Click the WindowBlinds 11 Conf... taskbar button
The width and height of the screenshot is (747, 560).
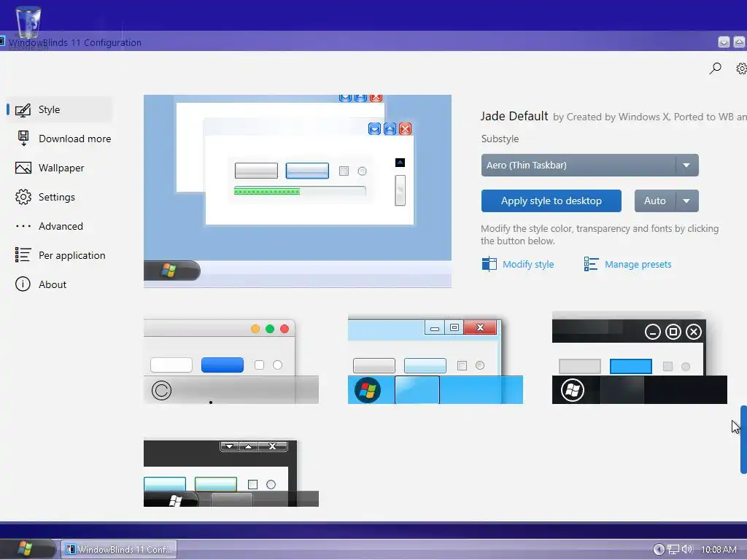[119, 549]
